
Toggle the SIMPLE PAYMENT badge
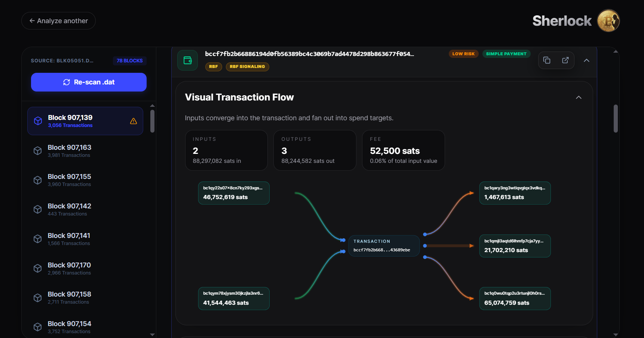(506, 54)
